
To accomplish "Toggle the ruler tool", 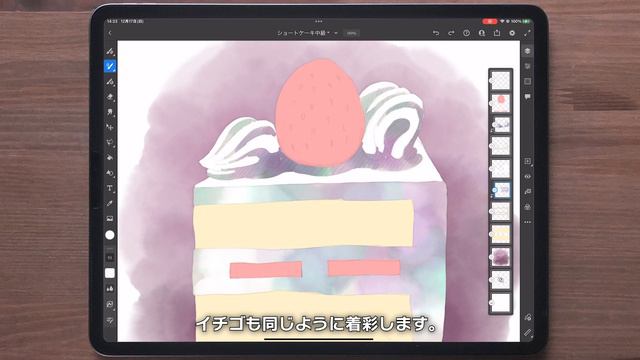I will 527,333.
